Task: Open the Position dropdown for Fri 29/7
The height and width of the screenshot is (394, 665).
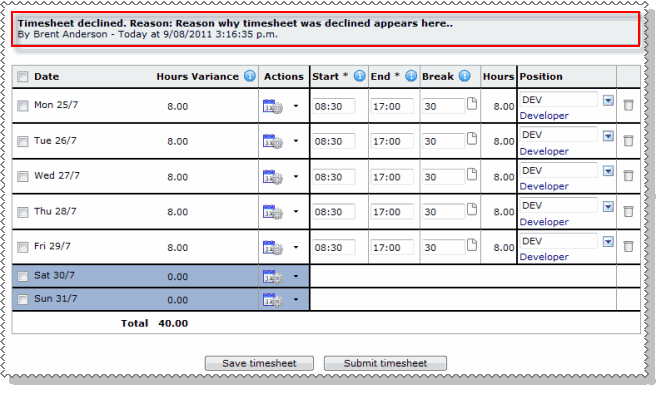Action: click(608, 242)
